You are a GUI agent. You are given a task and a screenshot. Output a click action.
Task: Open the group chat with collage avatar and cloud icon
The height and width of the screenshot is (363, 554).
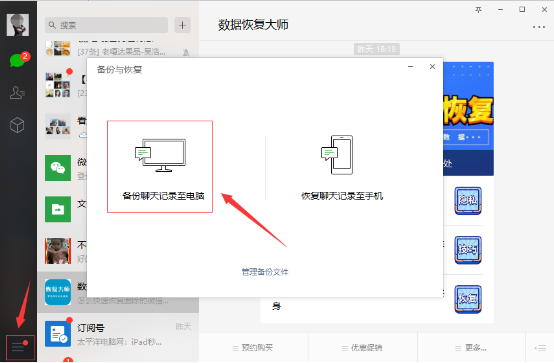(x=58, y=127)
